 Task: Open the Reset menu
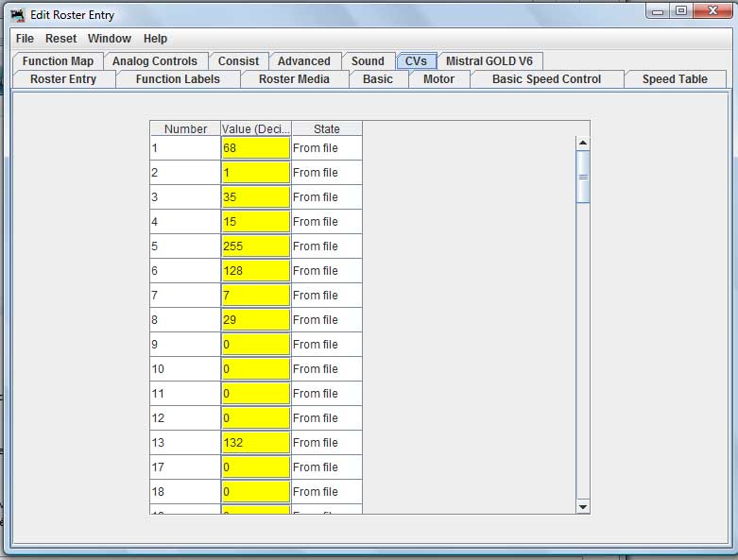pyautogui.click(x=60, y=39)
